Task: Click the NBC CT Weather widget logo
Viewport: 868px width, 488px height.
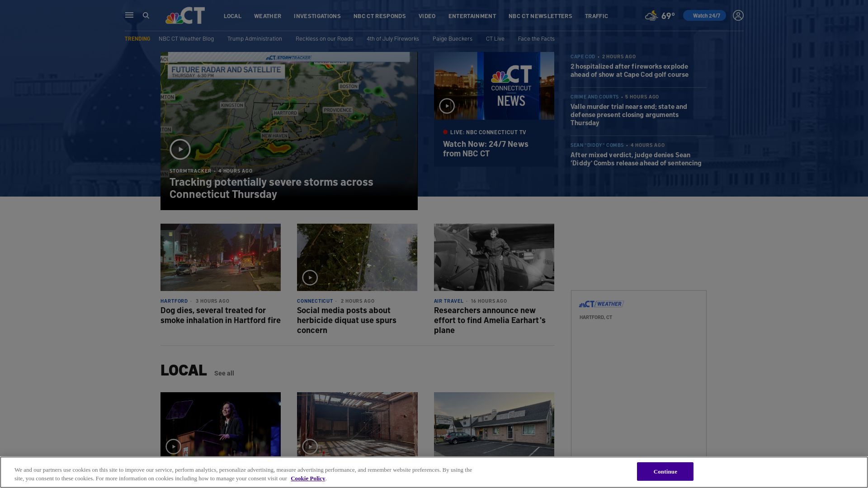Action: [x=601, y=304]
